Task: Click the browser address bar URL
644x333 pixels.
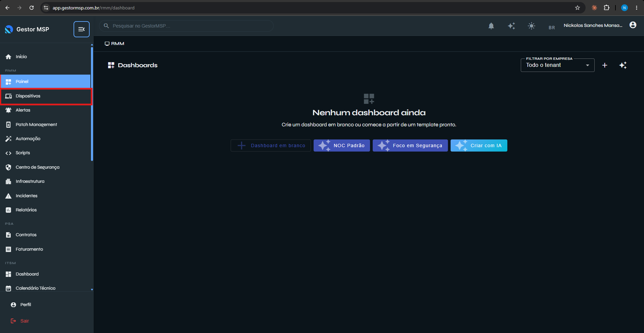Action: click(x=93, y=8)
